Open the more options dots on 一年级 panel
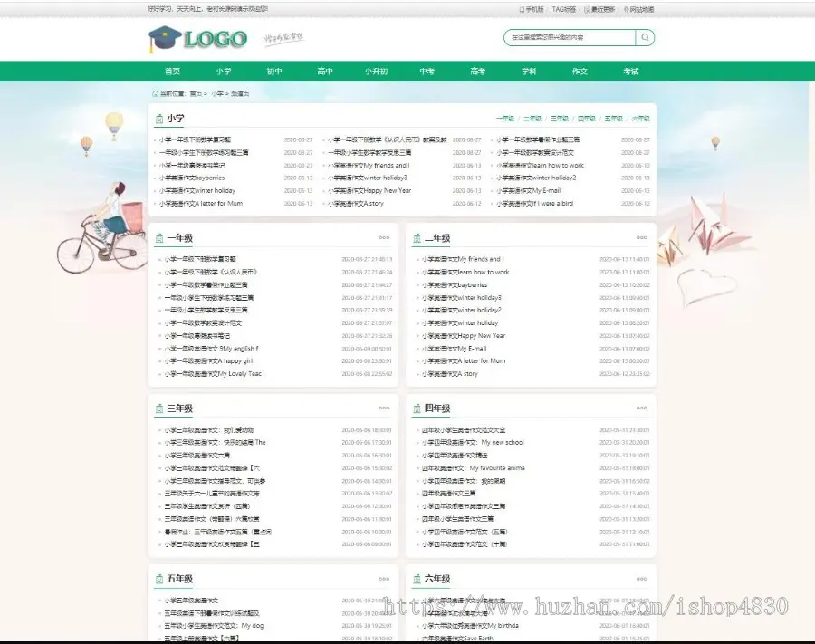The width and height of the screenshot is (815, 644). [x=384, y=237]
